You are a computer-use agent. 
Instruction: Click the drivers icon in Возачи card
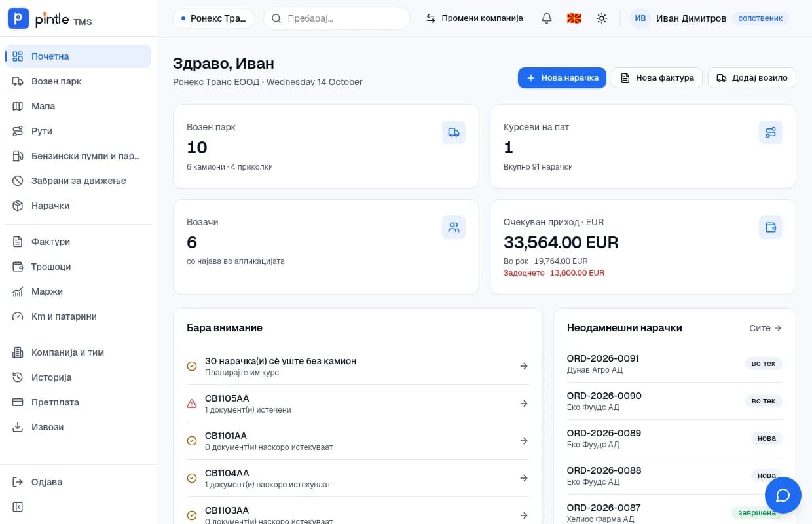click(x=454, y=227)
